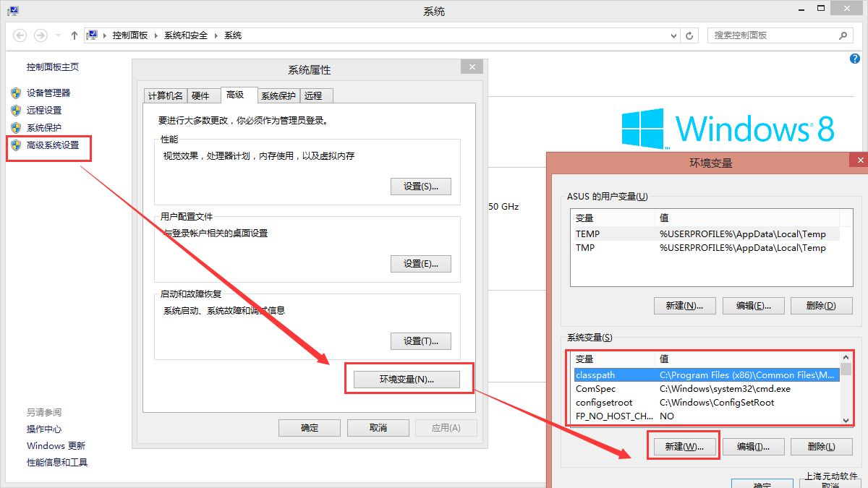Click the back navigation arrow
Image resolution: width=868 pixels, height=488 pixels.
[x=20, y=35]
